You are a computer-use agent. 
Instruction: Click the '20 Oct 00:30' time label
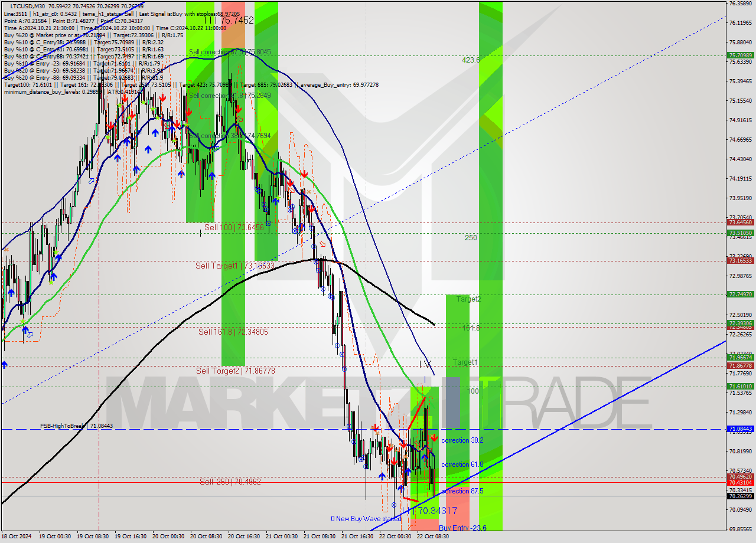tap(168, 537)
